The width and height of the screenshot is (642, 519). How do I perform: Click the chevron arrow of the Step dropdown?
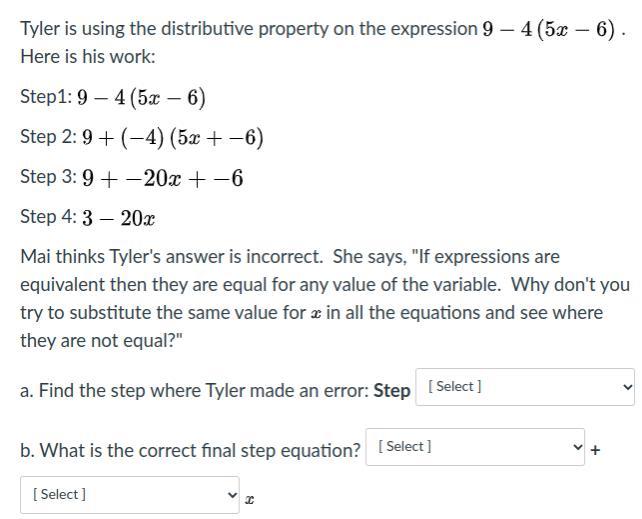point(627,387)
